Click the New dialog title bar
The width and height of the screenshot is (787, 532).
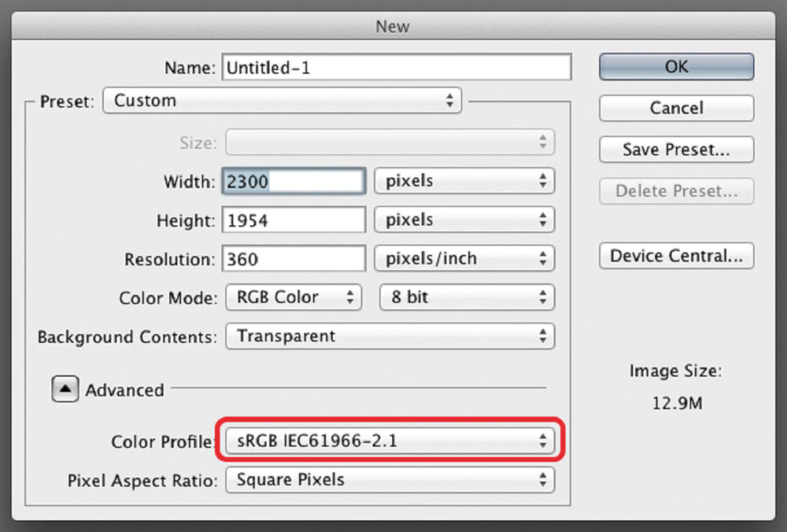(392, 26)
